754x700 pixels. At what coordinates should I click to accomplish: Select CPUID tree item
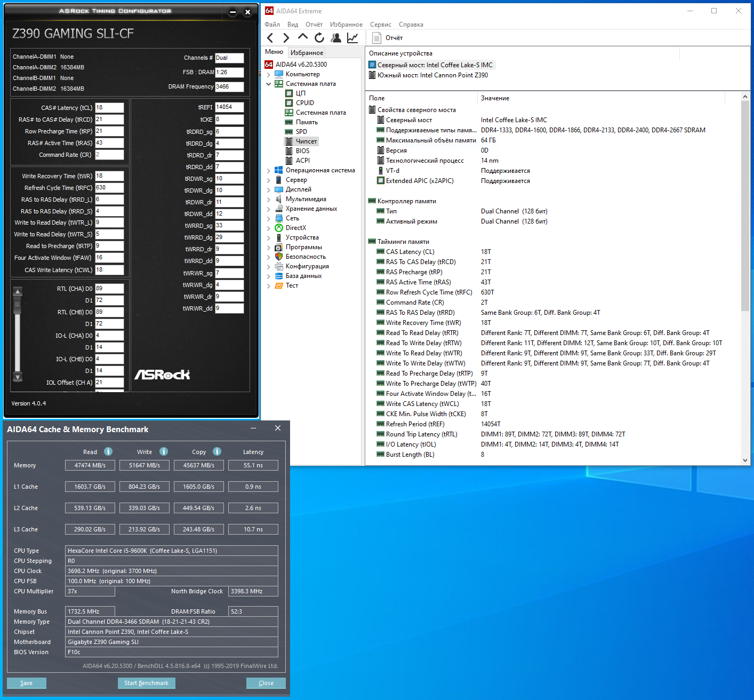click(x=305, y=103)
